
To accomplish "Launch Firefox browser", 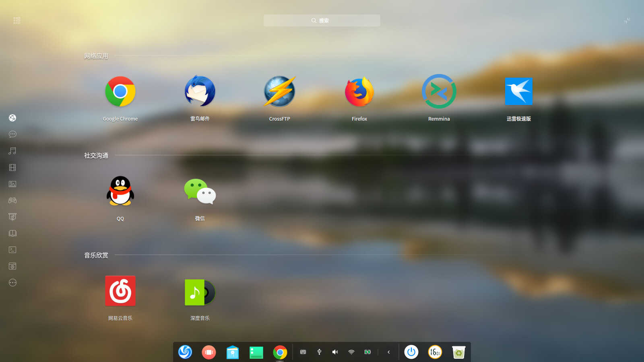I will click(359, 92).
